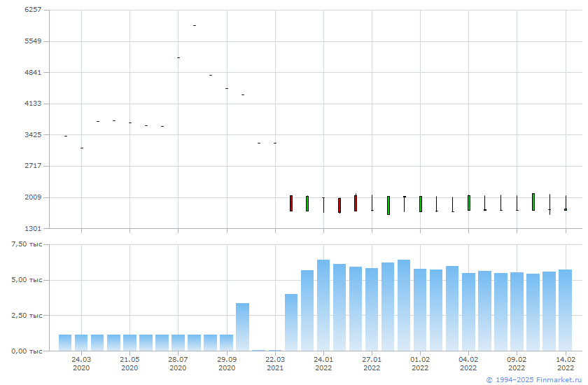588x385 pixels.
Task: Click the 4841 price axis label
Action: [x=33, y=72]
